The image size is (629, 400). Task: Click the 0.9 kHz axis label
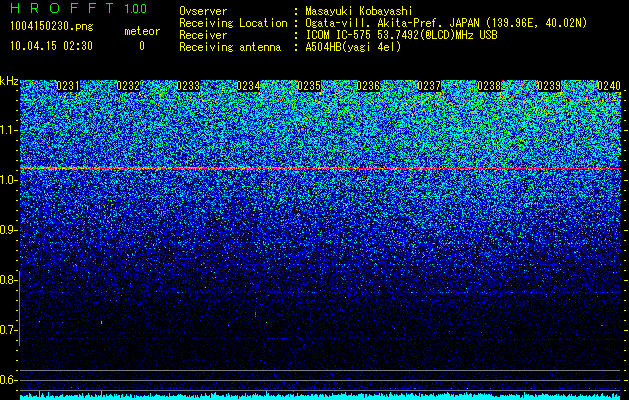[x=8, y=230]
